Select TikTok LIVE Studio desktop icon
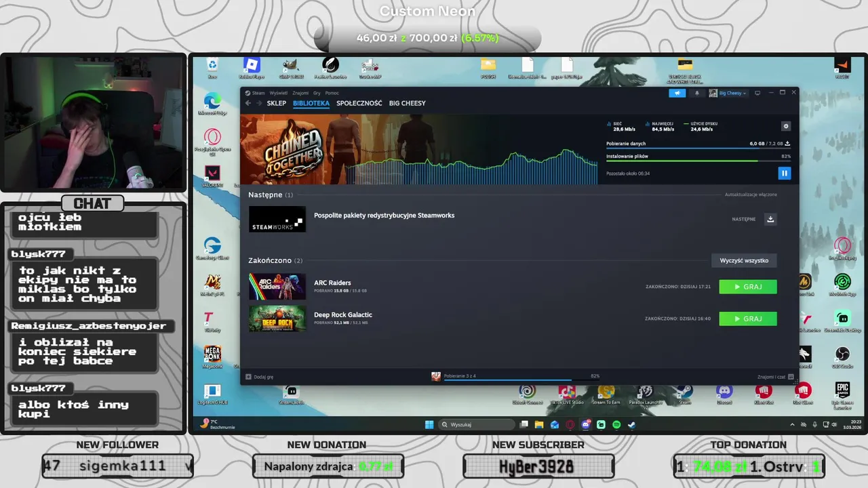The image size is (868, 488). pyautogui.click(x=566, y=394)
